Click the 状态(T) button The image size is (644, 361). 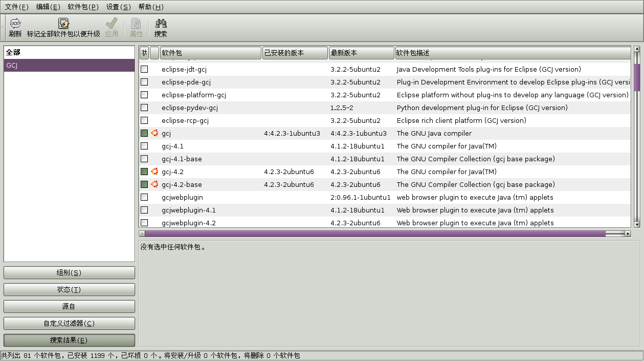pos(69,289)
